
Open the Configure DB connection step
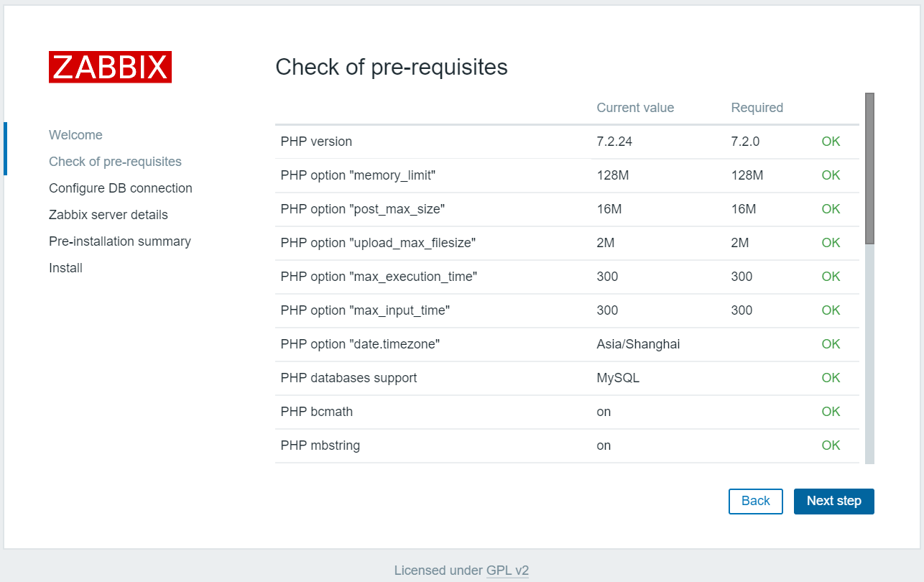click(x=120, y=188)
